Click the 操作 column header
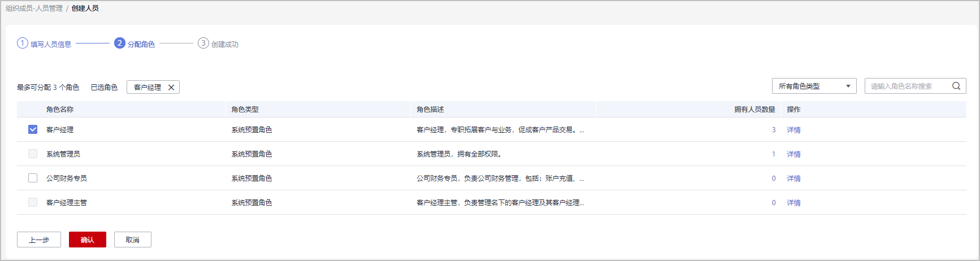The width and height of the screenshot is (980, 261). pyautogui.click(x=793, y=110)
